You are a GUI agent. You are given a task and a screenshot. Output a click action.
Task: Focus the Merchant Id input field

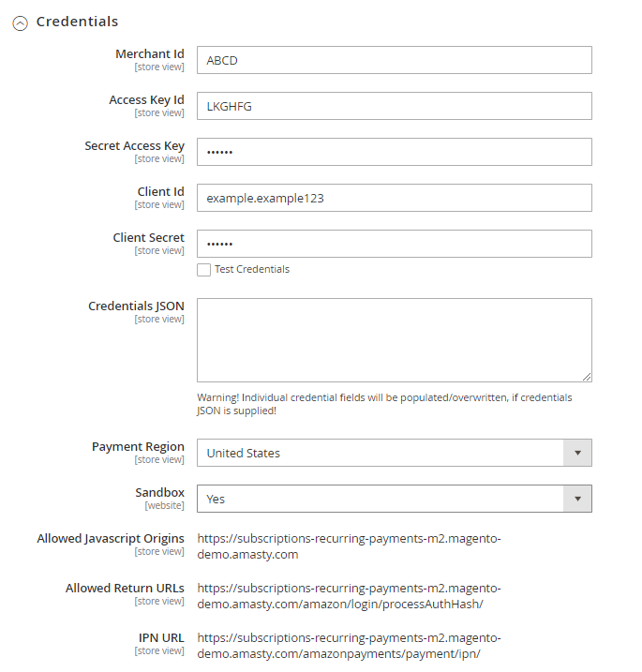pos(394,60)
